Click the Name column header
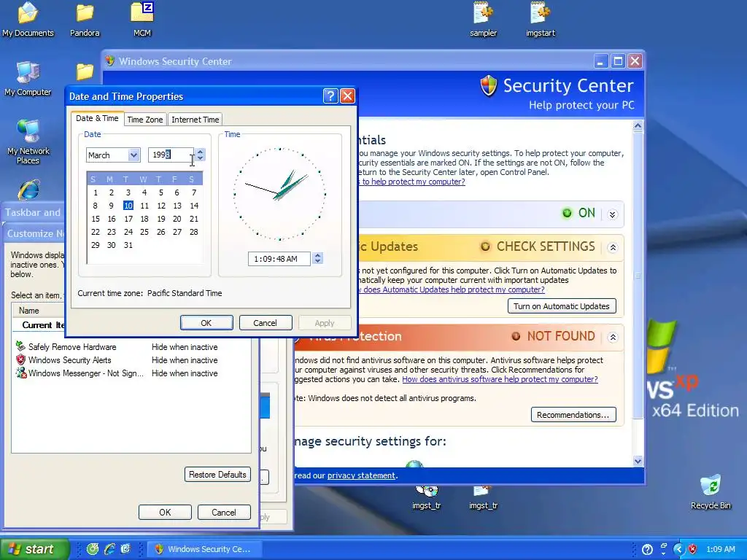The width and height of the screenshot is (747, 560). click(38, 311)
